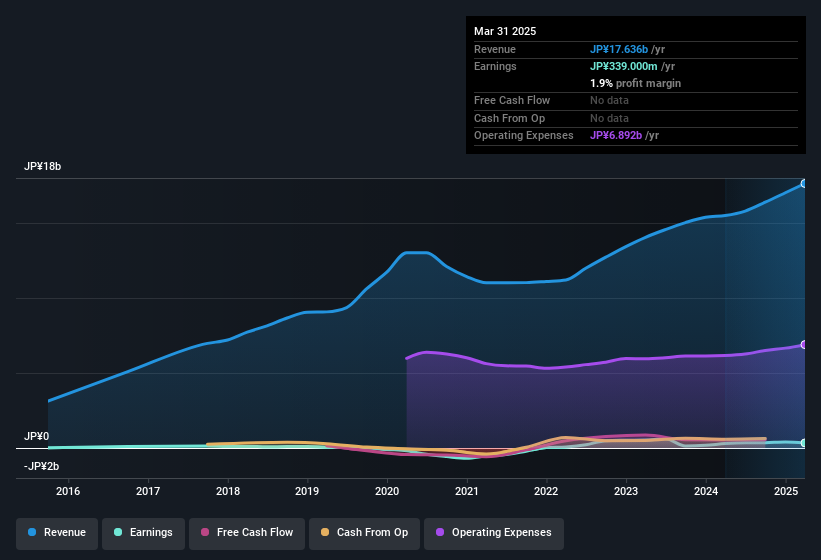This screenshot has height=560, width=821.
Task: Toggle the Free Cash Flow legend button
Action: click(x=247, y=533)
